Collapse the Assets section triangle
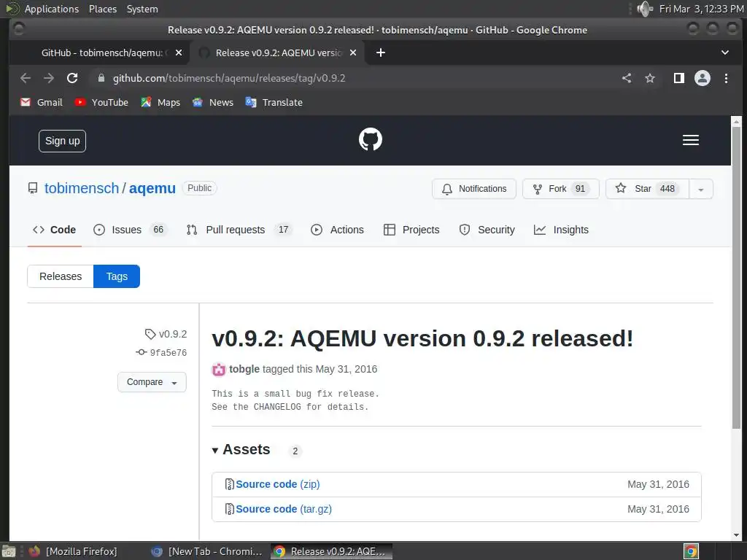 pyautogui.click(x=215, y=450)
